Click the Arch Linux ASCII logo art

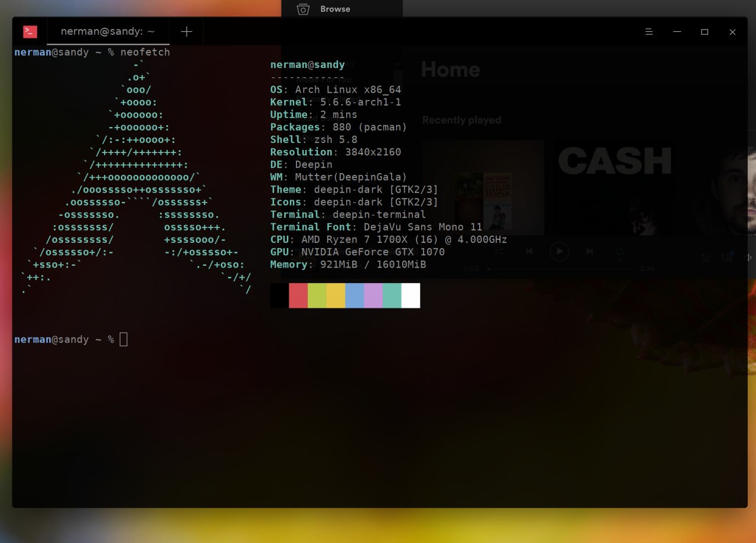(136, 177)
